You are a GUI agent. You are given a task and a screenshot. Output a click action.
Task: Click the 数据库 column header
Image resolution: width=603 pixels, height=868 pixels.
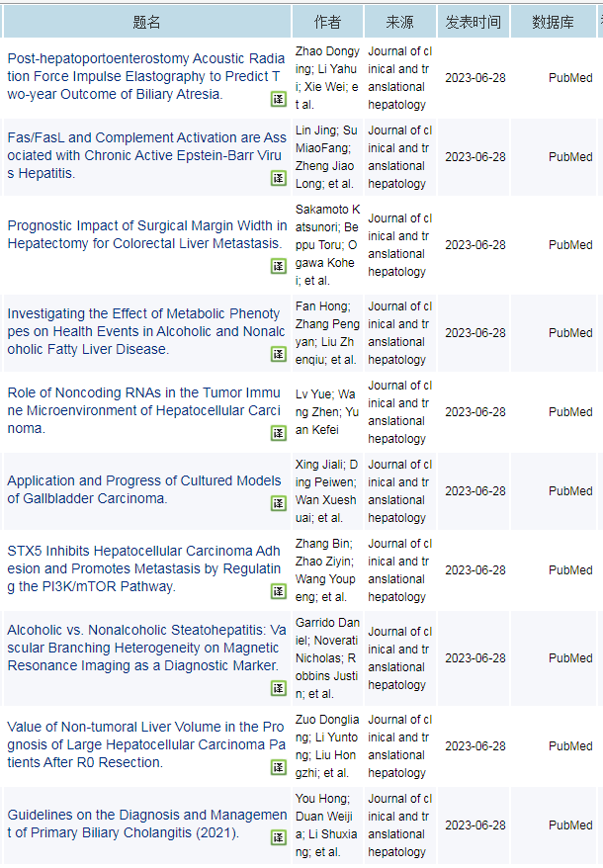[x=553, y=22]
